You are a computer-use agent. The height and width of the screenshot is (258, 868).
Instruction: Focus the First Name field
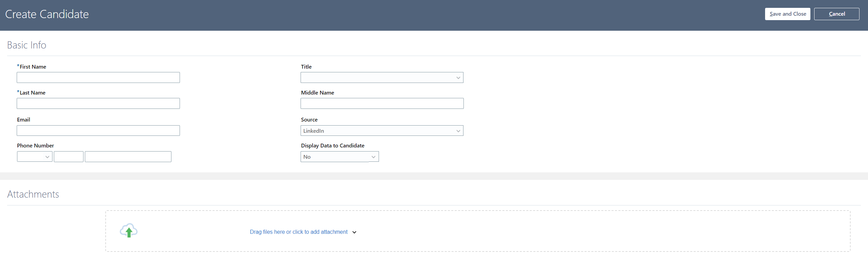coord(98,77)
